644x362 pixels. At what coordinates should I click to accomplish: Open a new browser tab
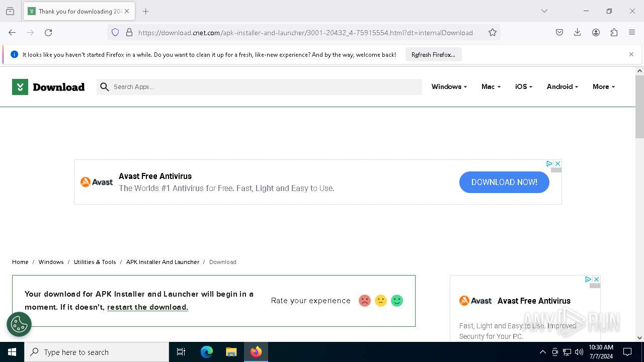tap(146, 11)
